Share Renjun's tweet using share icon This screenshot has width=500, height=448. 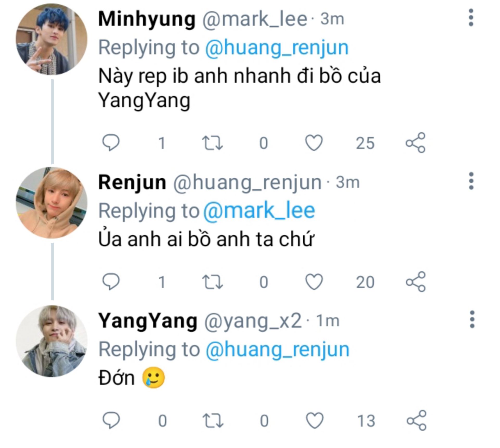416,281
